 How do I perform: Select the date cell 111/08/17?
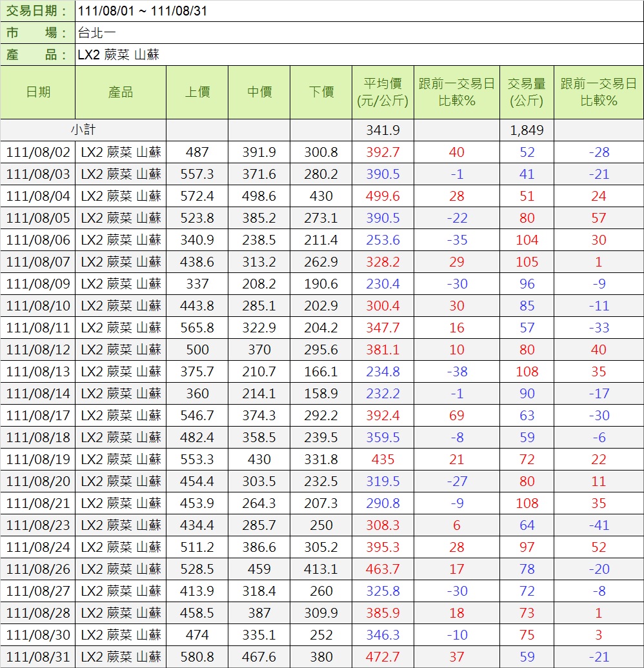click(x=38, y=416)
